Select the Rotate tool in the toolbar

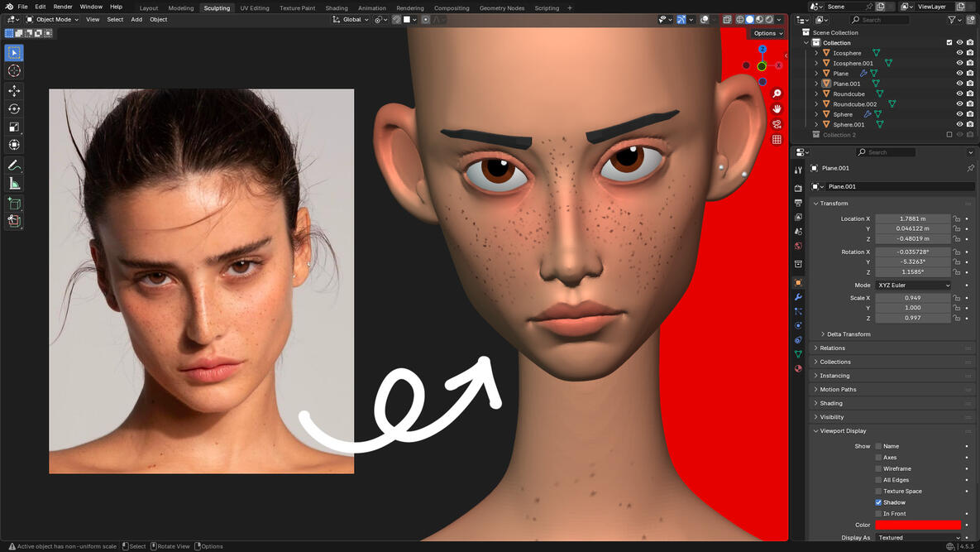click(13, 108)
